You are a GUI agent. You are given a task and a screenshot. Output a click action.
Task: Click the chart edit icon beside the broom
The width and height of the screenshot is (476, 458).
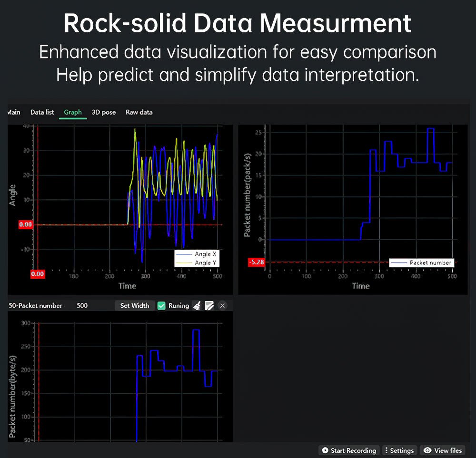(209, 306)
